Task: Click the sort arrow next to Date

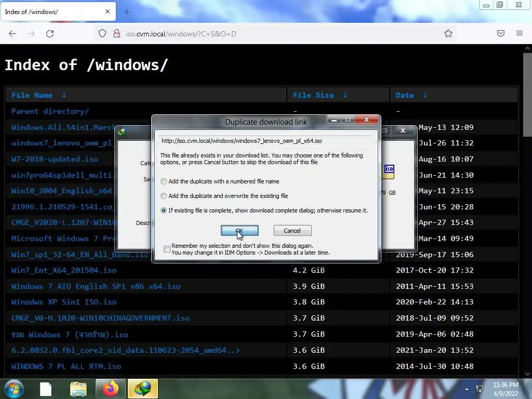Action: [x=425, y=96]
